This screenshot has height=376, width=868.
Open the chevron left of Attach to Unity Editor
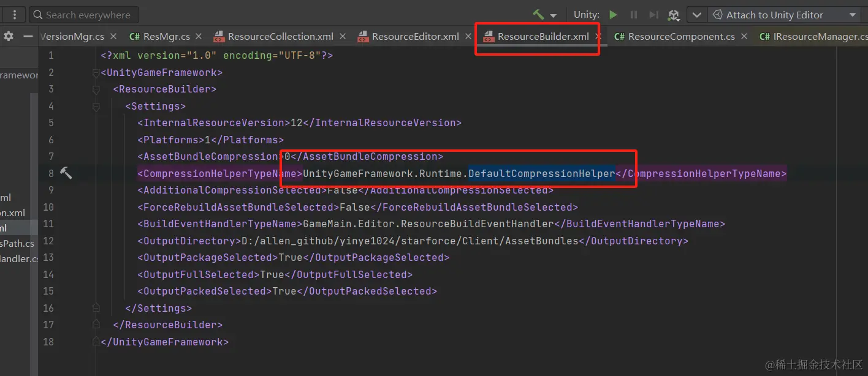tap(696, 15)
